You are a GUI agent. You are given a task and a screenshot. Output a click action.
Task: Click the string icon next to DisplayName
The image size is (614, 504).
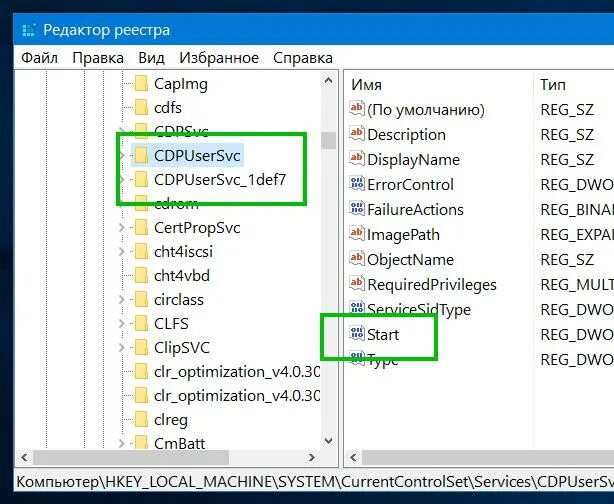point(357,159)
